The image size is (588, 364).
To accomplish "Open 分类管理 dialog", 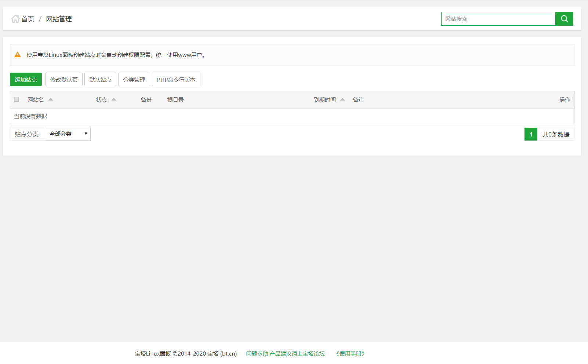I will point(134,80).
